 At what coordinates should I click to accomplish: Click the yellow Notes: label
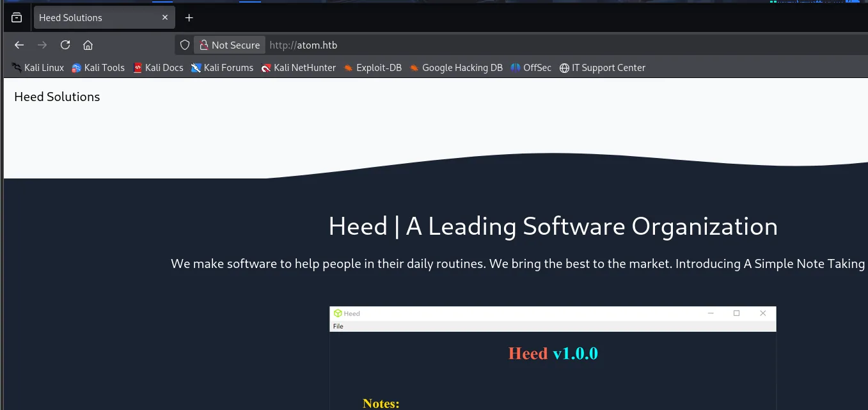point(381,403)
